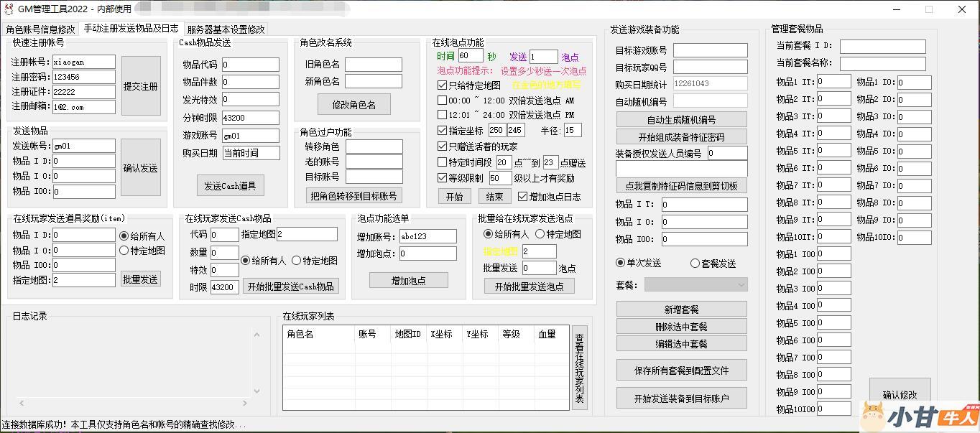The height and width of the screenshot is (433, 980).
Task: Choose 特定地图 in 批量给在线玩家发送泡点
Action: [540, 234]
